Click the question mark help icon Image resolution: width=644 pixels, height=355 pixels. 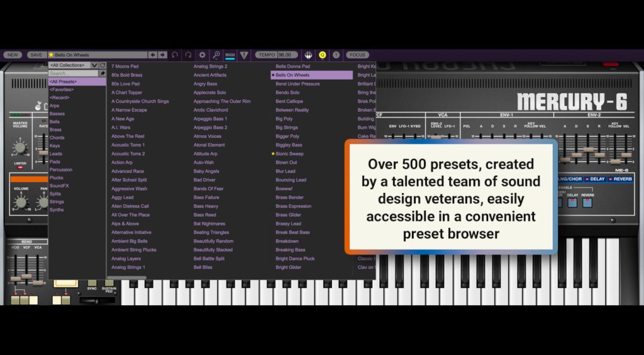(x=336, y=55)
